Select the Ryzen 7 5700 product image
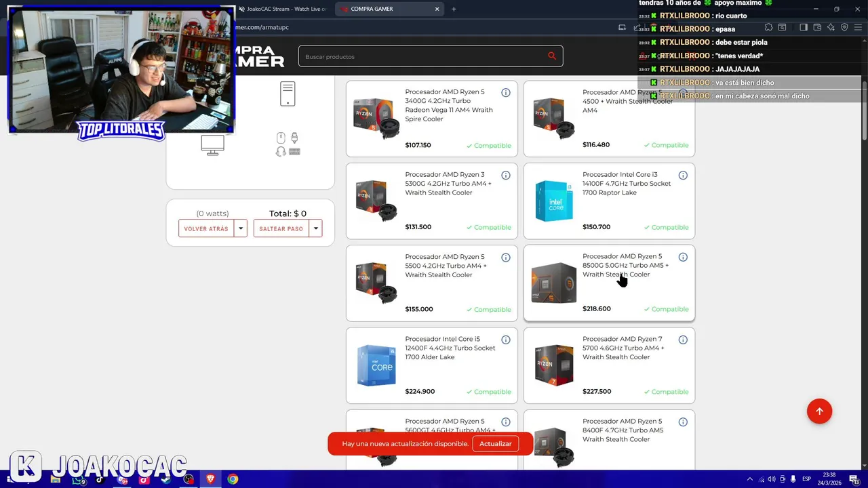The image size is (868, 488). tap(553, 365)
